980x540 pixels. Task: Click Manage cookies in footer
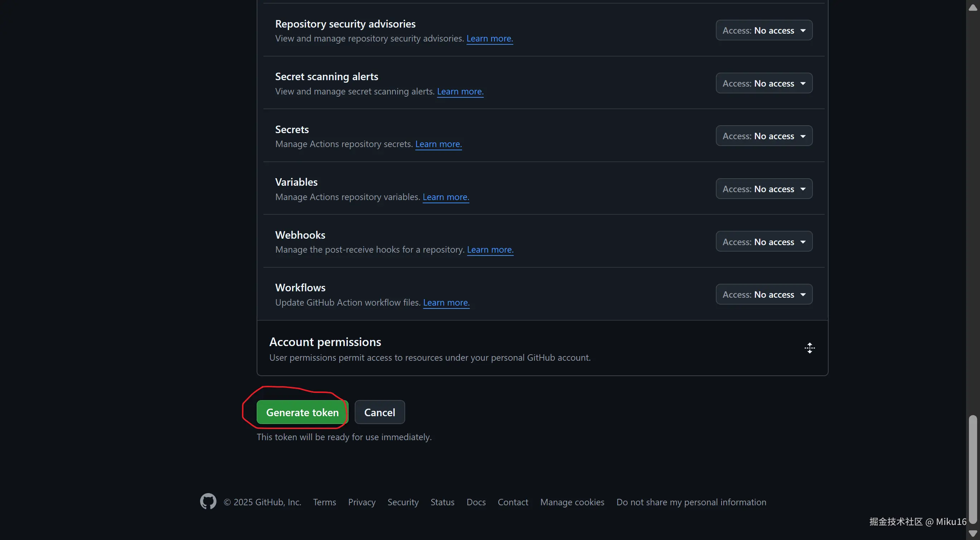click(x=572, y=502)
